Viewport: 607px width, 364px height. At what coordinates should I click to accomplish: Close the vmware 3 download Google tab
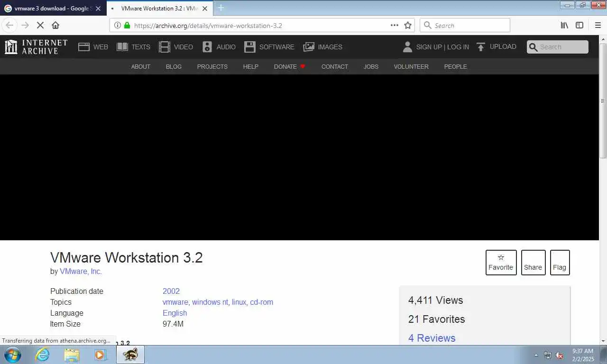click(98, 9)
